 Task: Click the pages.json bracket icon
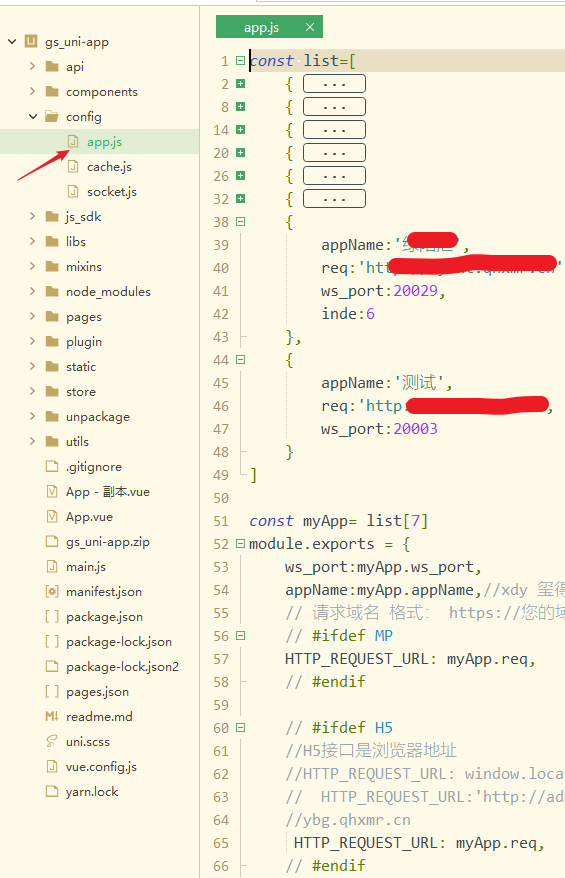click(52, 692)
